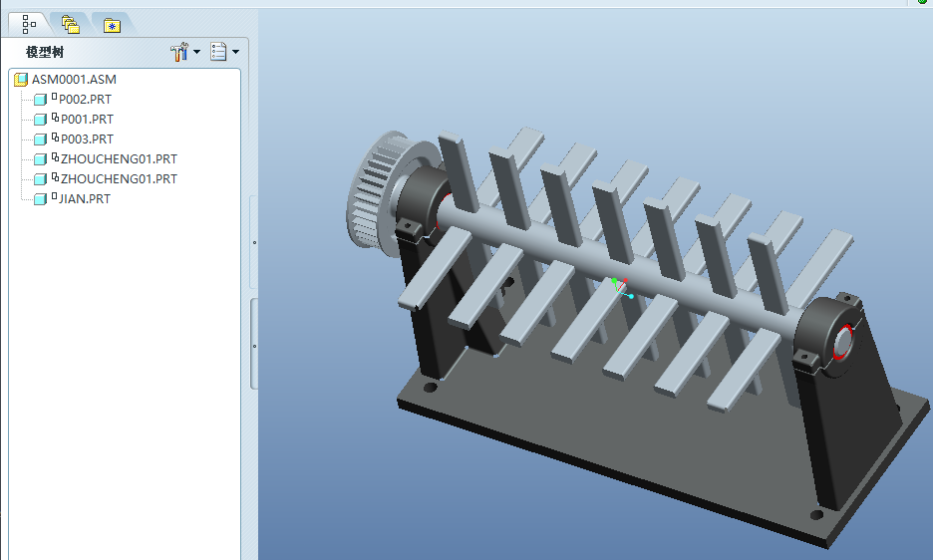Expand the Show dropdown arrow beside list icon

(x=235, y=52)
